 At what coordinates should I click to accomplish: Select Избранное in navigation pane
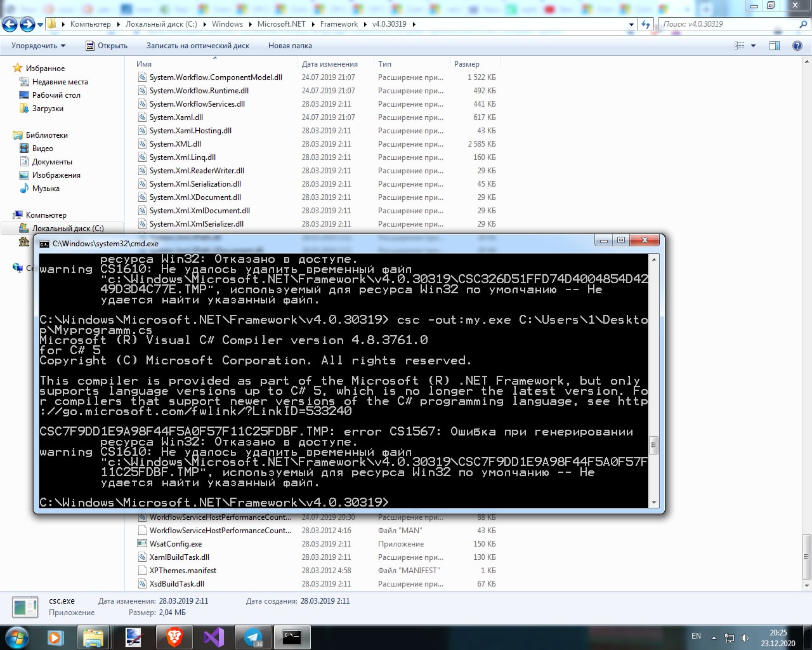[45, 69]
